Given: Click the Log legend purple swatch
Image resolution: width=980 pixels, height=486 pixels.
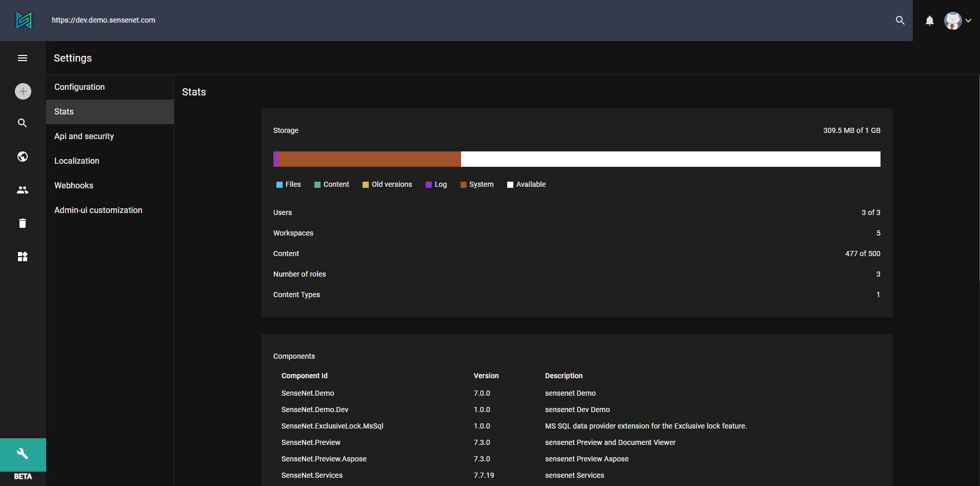Looking at the screenshot, I should [x=429, y=185].
